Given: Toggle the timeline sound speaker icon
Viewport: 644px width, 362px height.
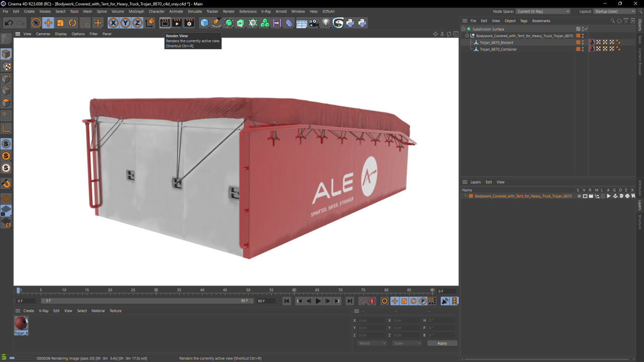Looking at the screenshot, I should [445, 301].
